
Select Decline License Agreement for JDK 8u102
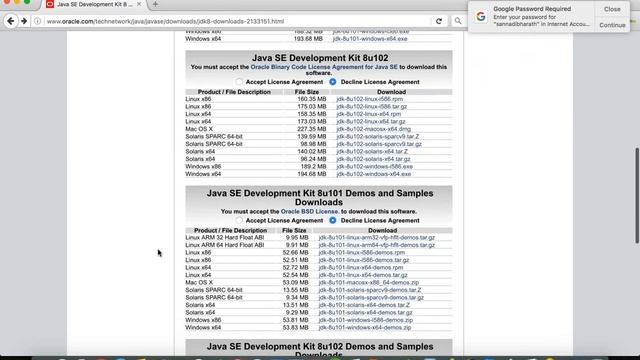point(333,82)
